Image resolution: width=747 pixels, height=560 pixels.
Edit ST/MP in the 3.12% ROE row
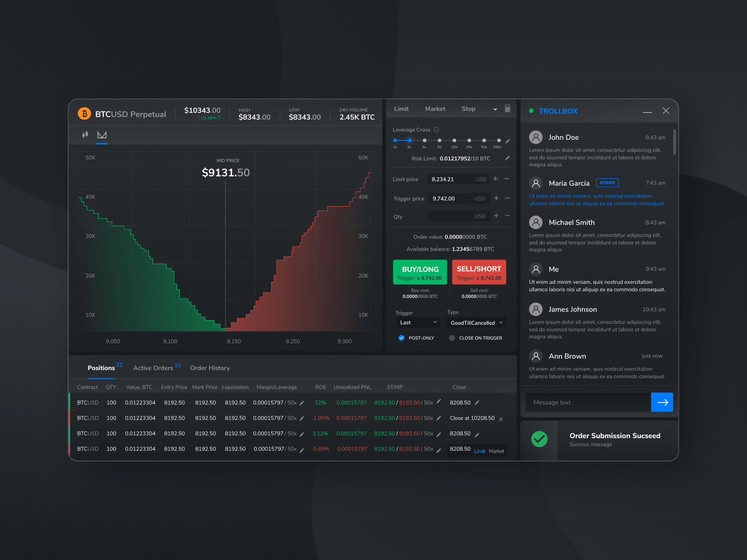[x=439, y=434]
